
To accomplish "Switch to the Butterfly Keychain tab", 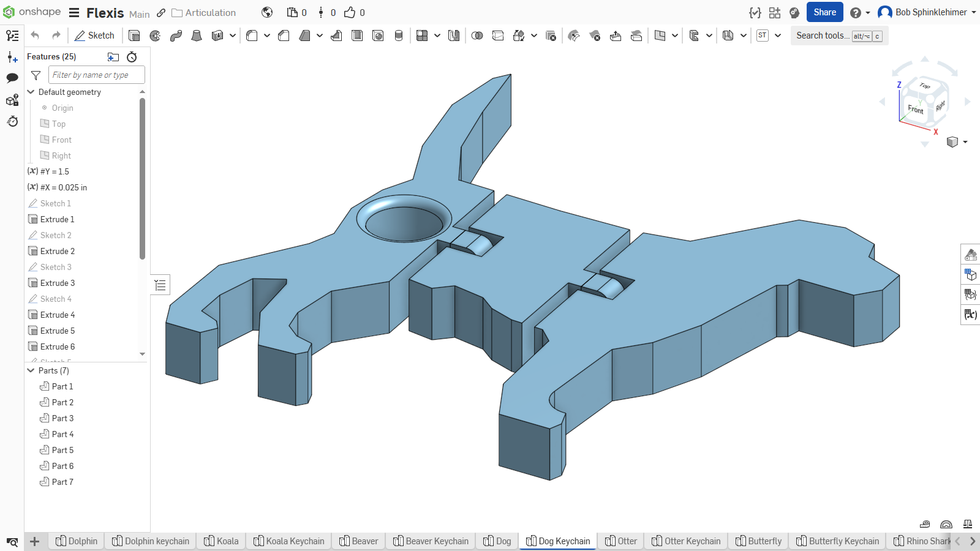I will 837,541.
